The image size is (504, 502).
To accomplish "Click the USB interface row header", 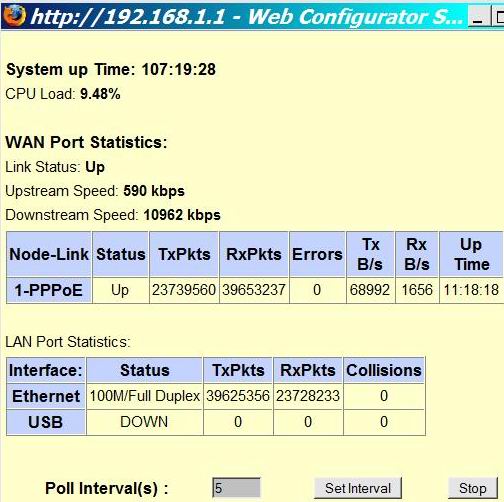I will click(x=46, y=422).
